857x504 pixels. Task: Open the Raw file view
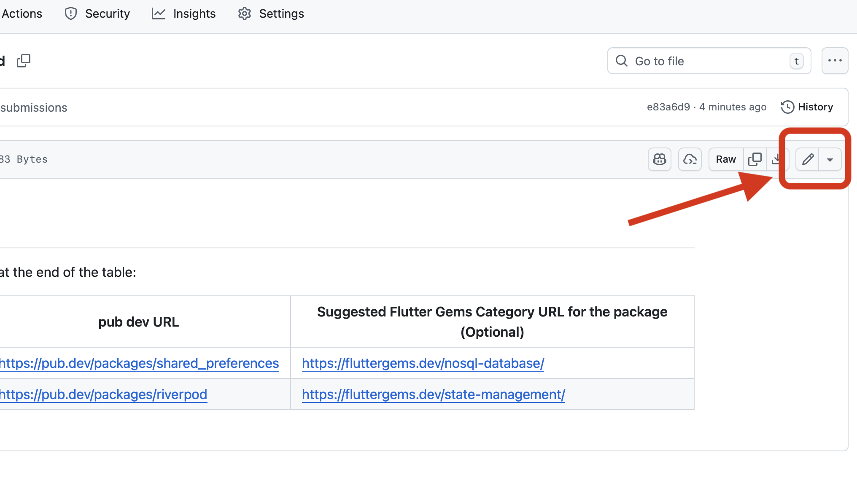pyautogui.click(x=726, y=159)
